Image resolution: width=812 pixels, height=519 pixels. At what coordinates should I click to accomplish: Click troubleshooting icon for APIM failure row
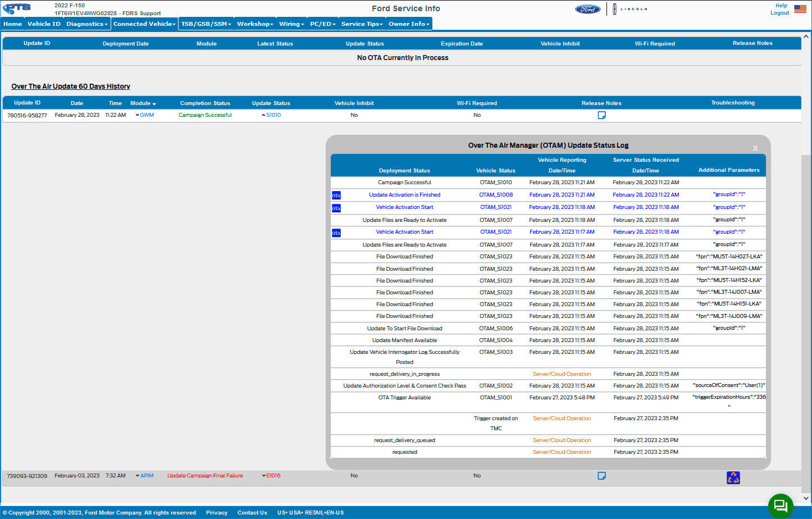733,477
